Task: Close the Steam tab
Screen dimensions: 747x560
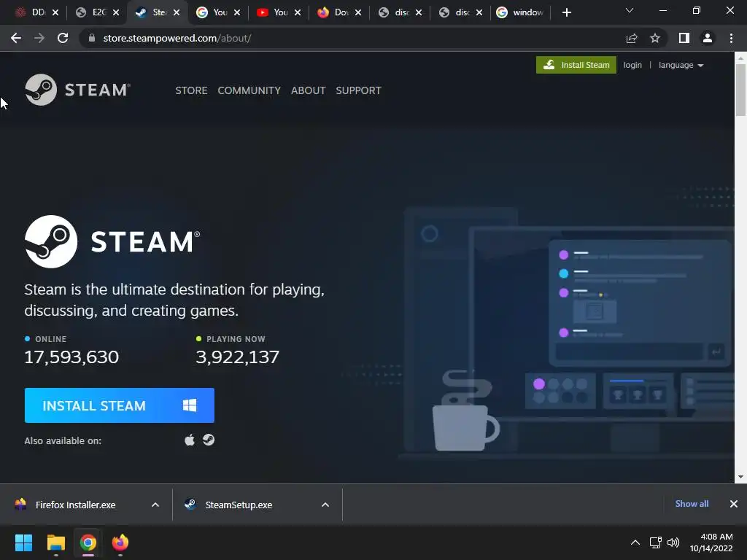Action: [177, 12]
